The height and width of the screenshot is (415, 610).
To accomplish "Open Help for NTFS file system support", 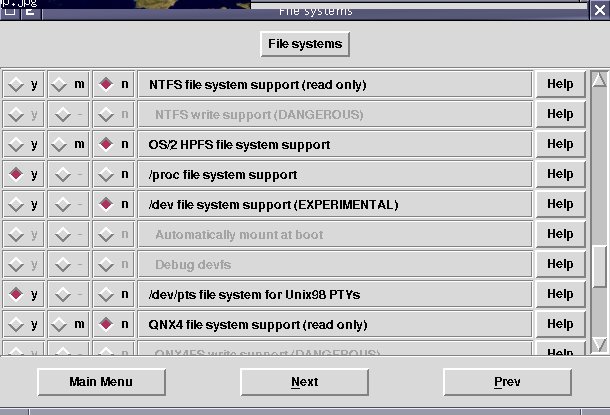I will click(559, 85).
